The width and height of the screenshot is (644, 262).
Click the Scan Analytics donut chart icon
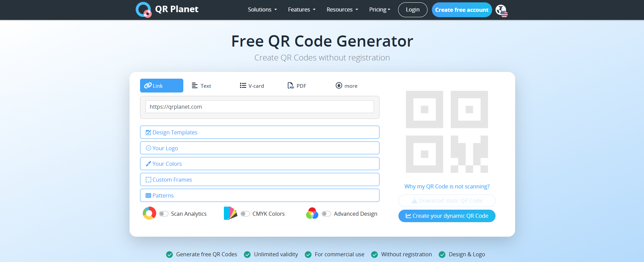149,213
